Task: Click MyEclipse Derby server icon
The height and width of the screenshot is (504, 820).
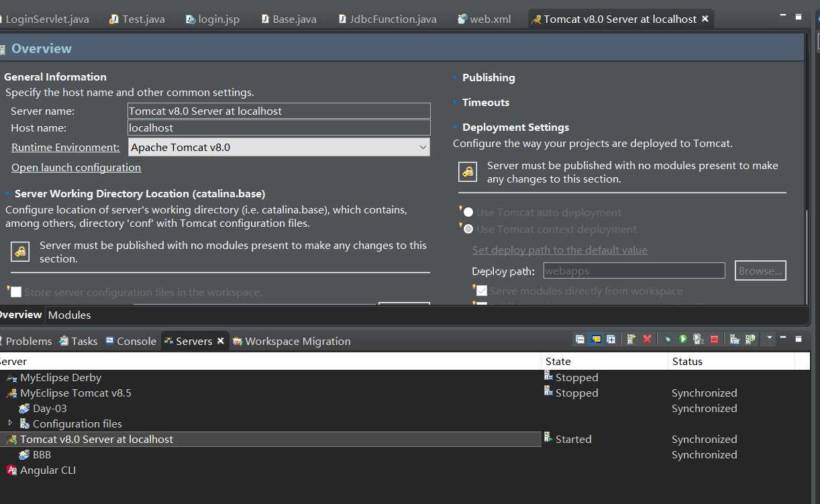Action: [x=11, y=378]
